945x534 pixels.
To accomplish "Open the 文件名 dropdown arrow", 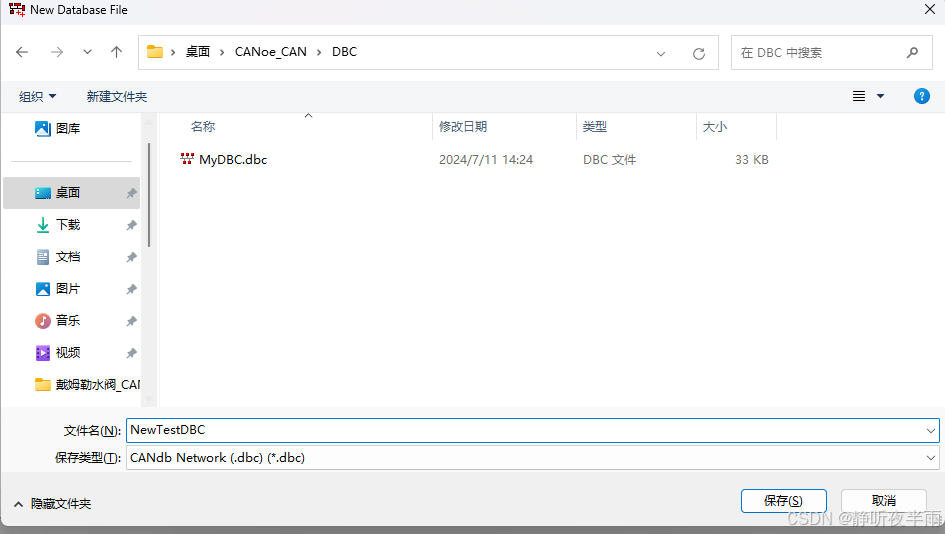I will coord(931,431).
